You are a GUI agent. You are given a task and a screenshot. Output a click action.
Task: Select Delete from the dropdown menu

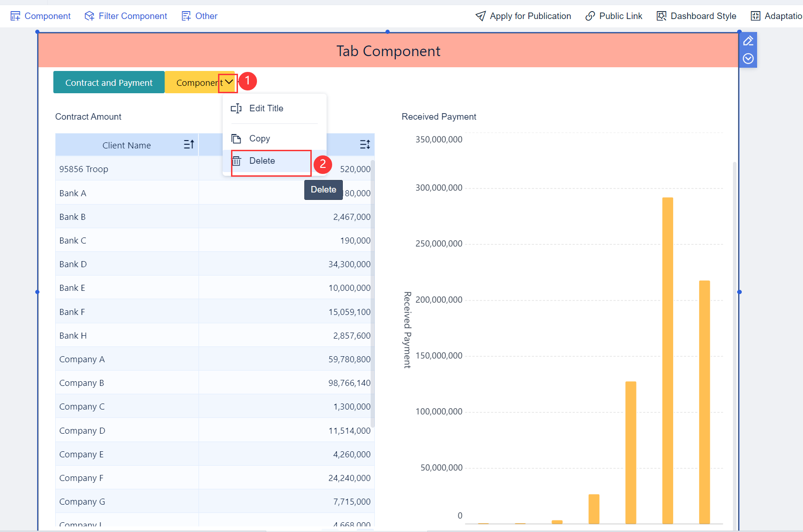click(262, 160)
